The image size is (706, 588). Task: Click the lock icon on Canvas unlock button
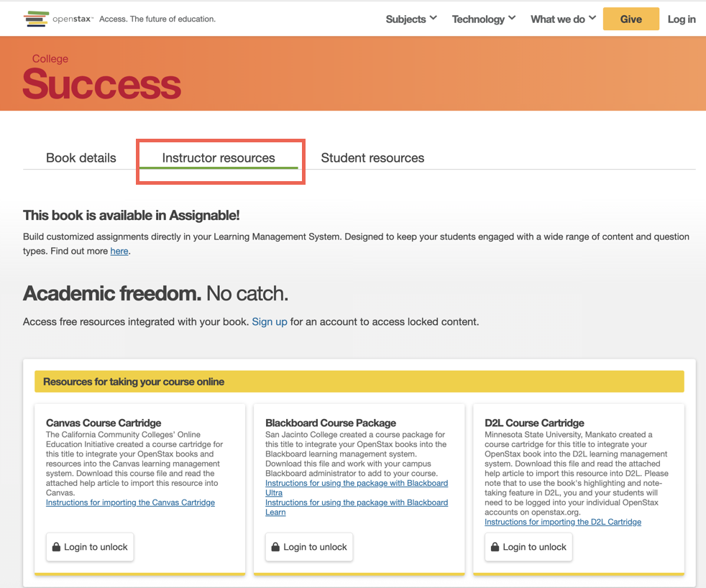pos(56,546)
